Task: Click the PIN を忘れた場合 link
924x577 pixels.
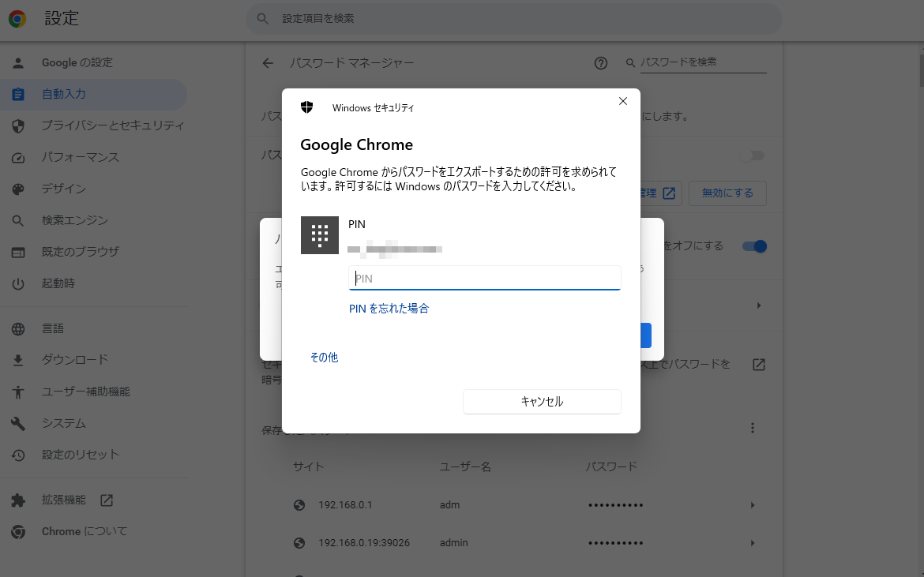Action: coord(389,309)
